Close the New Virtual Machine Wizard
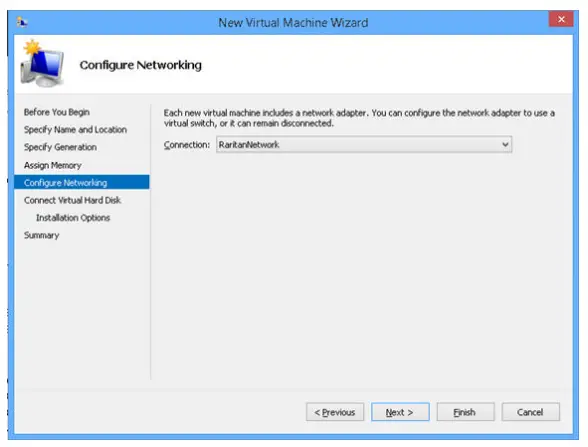The image size is (588, 447). click(561, 19)
